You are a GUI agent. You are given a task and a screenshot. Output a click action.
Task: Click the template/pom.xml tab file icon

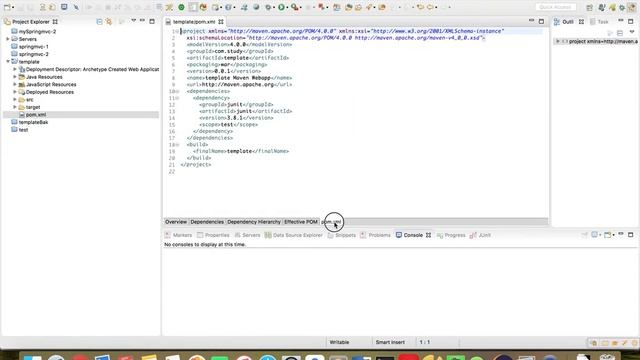(x=168, y=22)
